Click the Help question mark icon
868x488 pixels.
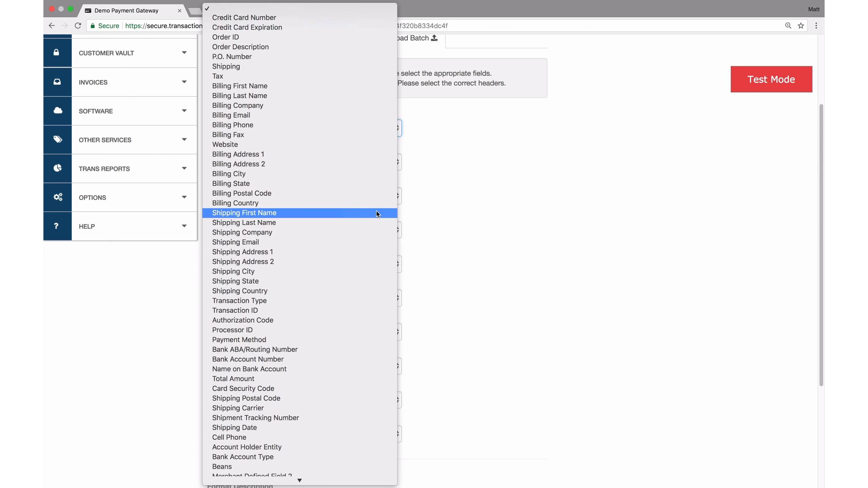click(x=56, y=226)
